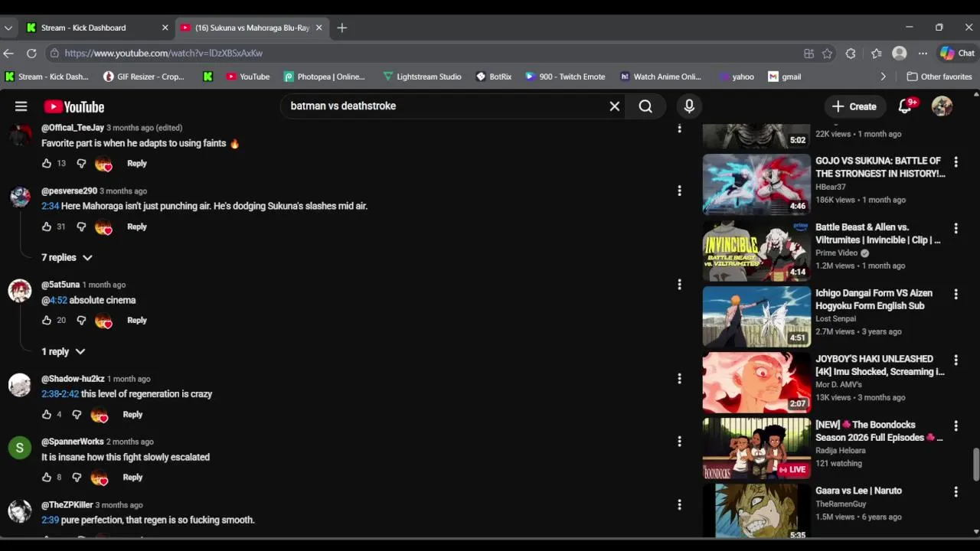Viewport: 980px width, 551px height.
Task: Dislike the comment by @5at5una
Action: tap(81, 321)
